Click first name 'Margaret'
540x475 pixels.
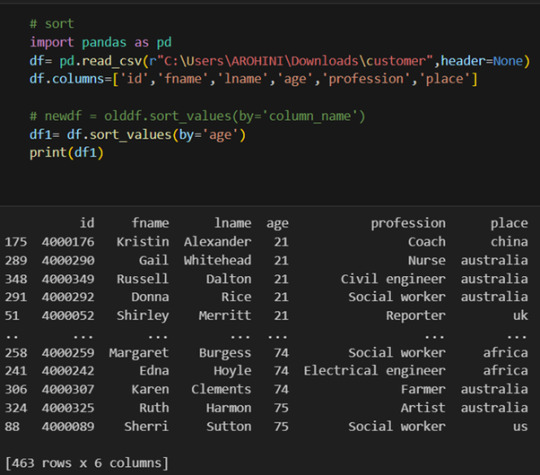(139, 353)
